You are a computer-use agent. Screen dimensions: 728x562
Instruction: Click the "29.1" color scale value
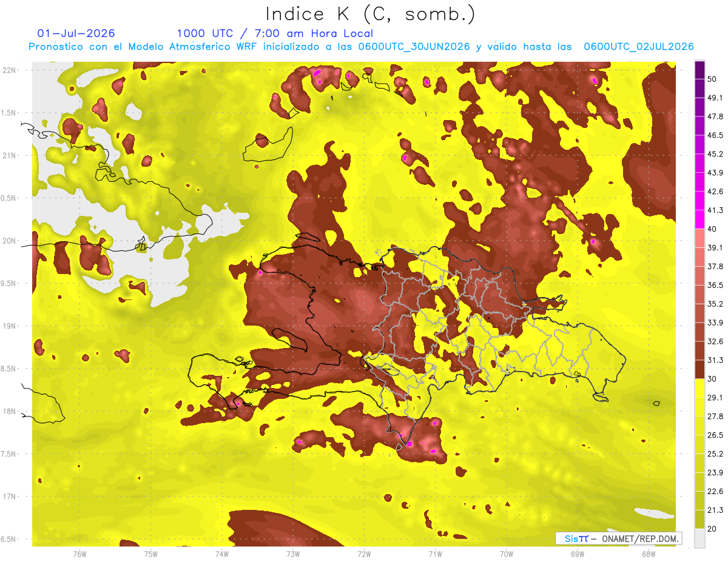pos(715,397)
